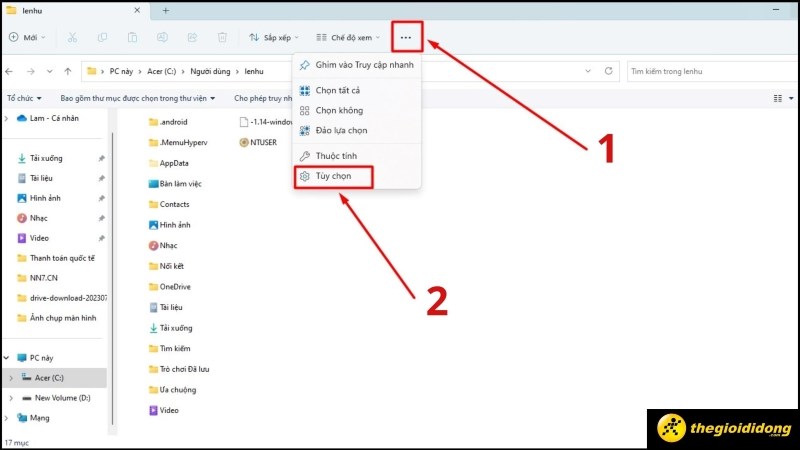Open the Sắp xếp sort dropdown
The height and width of the screenshot is (450, 800).
[274, 37]
